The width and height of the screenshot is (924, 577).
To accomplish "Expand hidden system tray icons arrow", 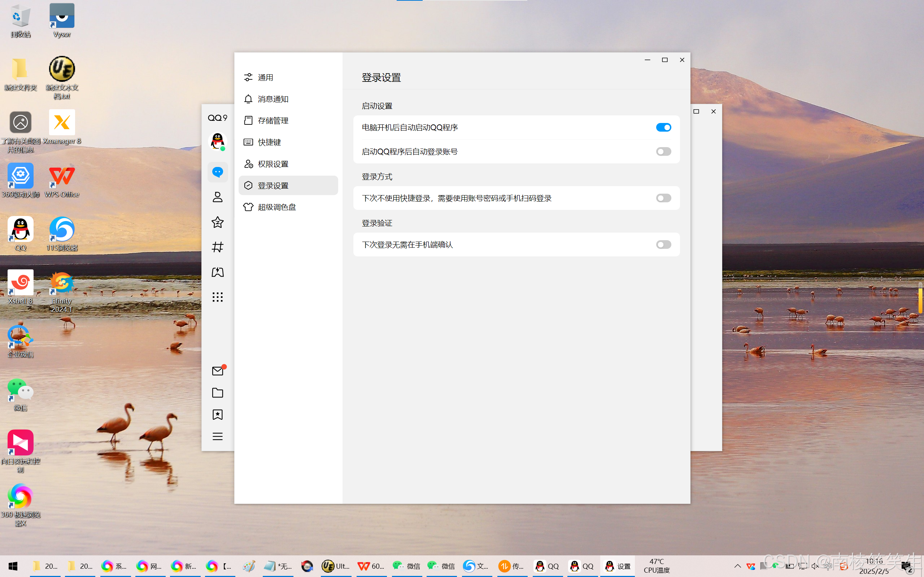I will (x=738, y=566).
